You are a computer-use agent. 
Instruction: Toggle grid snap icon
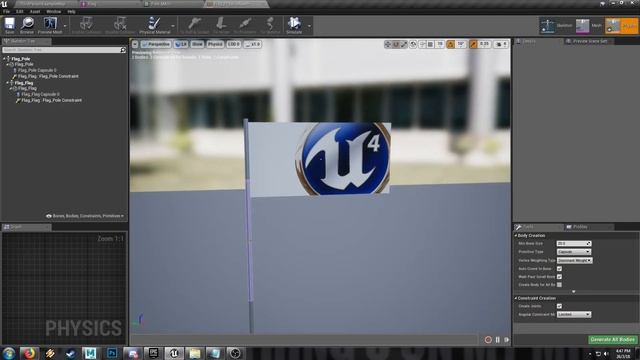[x=431, y=44]
